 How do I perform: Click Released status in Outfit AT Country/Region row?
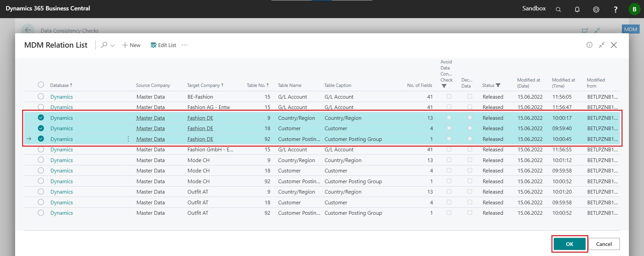point(493,192)
